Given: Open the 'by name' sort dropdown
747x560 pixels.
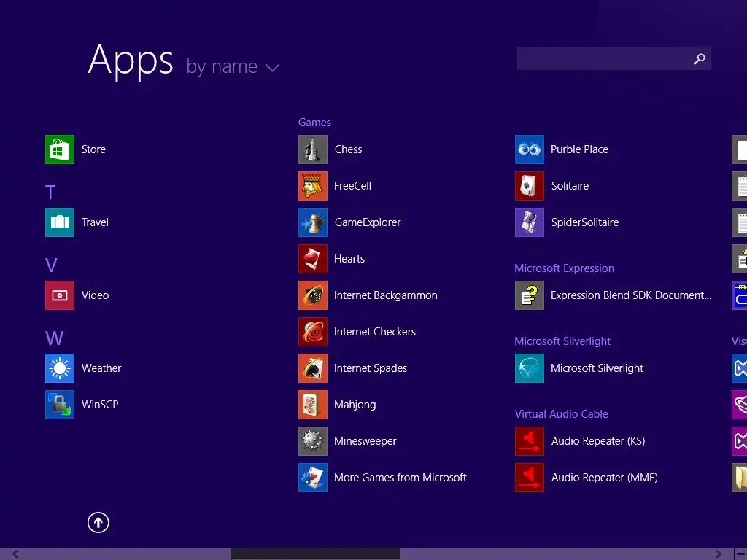Looking at the screenshot, I should point(233,67).
